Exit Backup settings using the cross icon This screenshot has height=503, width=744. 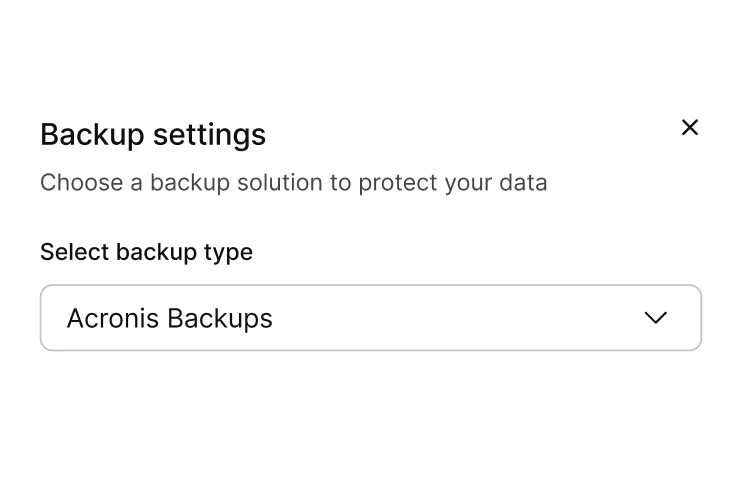point(689,128)
